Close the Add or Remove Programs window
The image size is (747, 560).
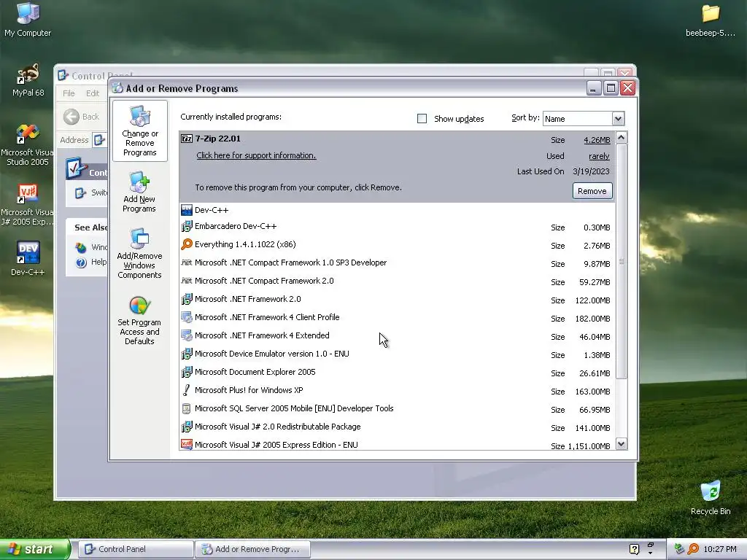point(628,88)
